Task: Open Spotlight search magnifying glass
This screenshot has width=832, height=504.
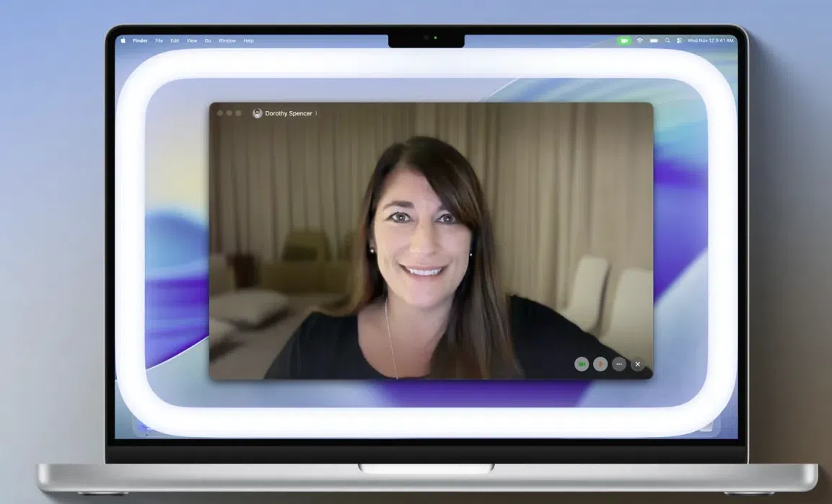Action: coord(667,40)
